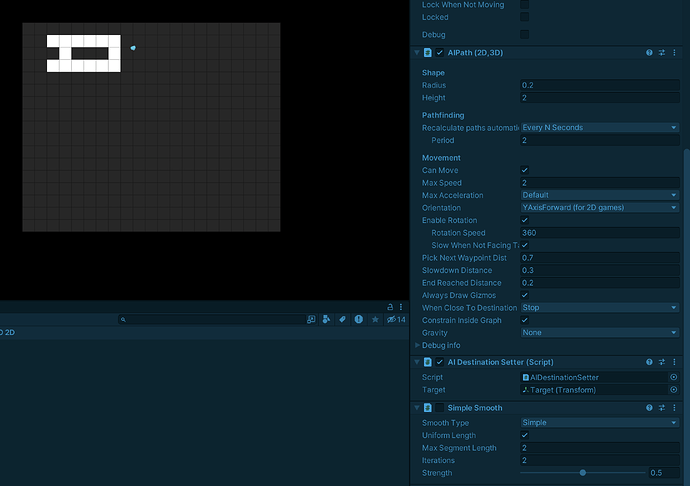Click the Max Speed input field
This screenshot has width=690, height=486.
tap(599, 183)
